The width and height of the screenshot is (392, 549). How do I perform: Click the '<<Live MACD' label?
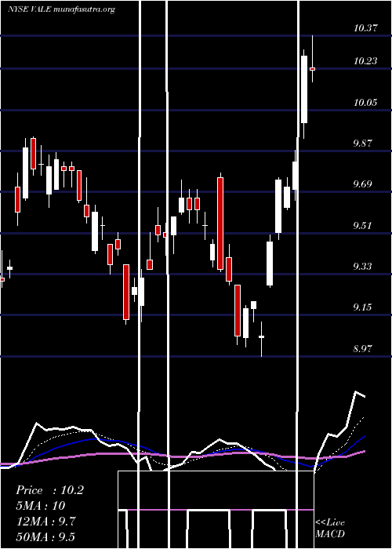(330, 528)
